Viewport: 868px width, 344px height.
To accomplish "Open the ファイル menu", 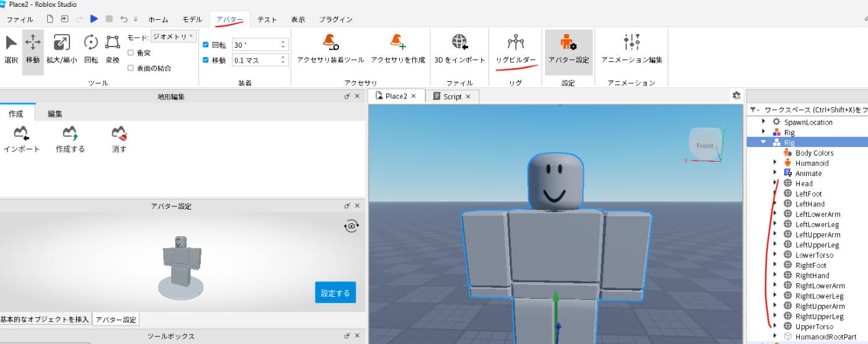I will 20,19.
